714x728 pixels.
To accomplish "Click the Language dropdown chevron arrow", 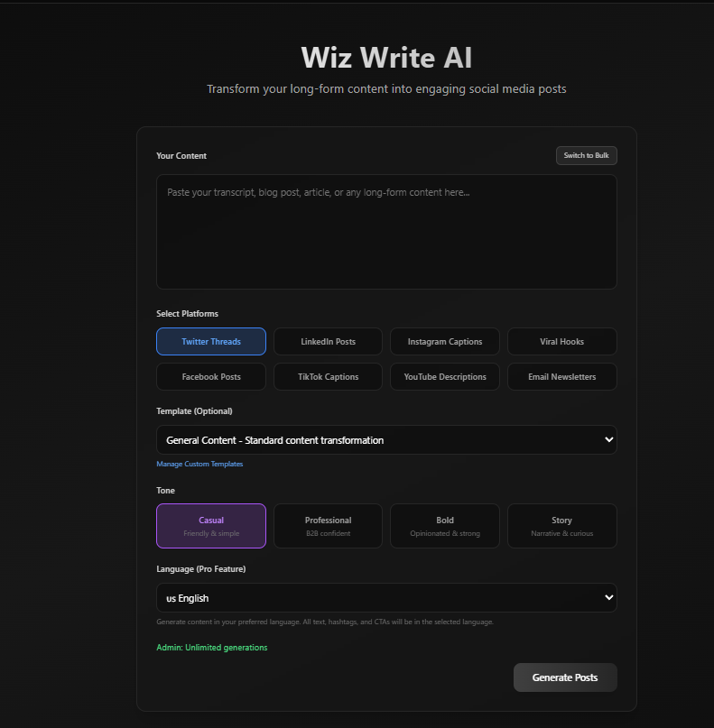I will pyautogui.click(x=608, y=598).
